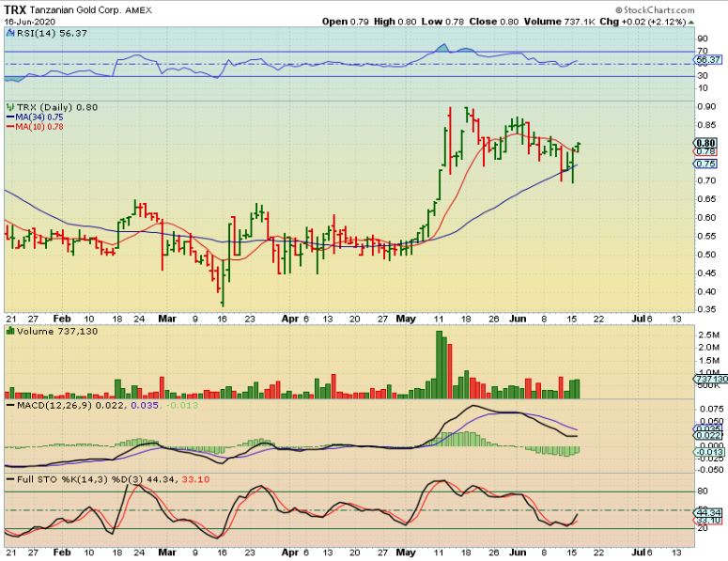Click the 0.75 MA(34) value tag on price axis

coord(706,164)
